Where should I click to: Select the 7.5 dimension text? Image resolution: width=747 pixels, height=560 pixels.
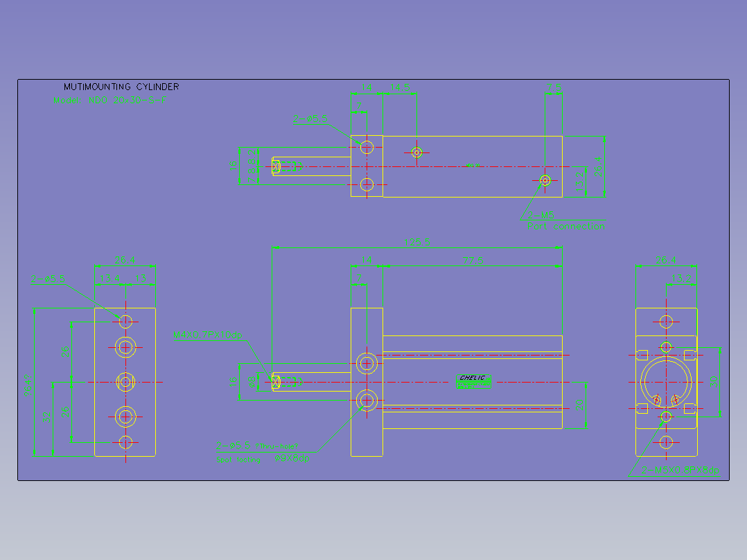(554, 88)
